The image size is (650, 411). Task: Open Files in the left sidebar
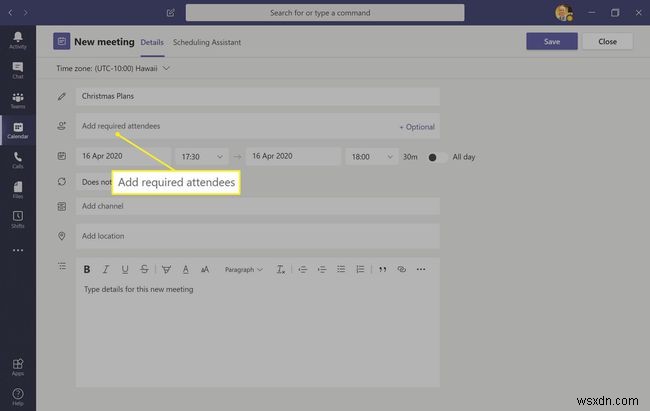point(18,190)
